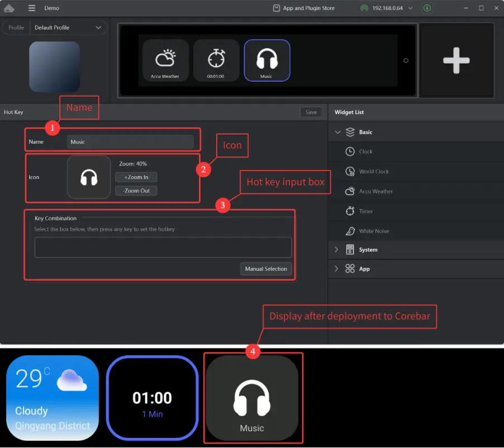504x448 pixels.
Task: Open the hamburger menu
Action: pos(31,8)
